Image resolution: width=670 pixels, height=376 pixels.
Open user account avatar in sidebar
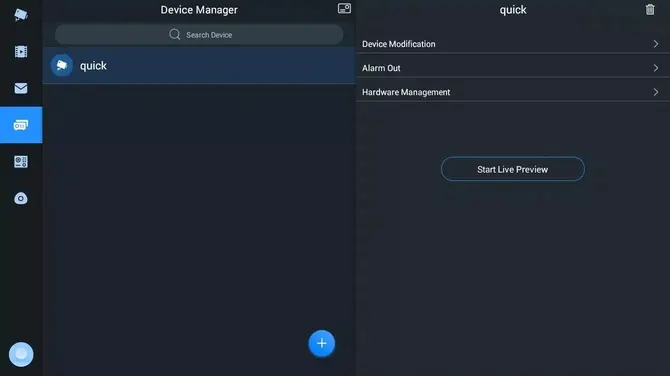click(x=21, y=354)
